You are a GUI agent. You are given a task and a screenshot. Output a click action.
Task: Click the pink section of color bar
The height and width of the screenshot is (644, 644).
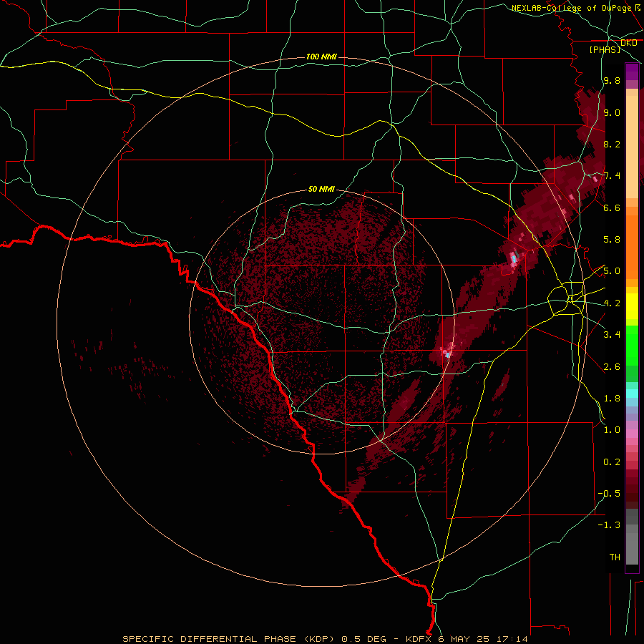click(x=632, y=434)
